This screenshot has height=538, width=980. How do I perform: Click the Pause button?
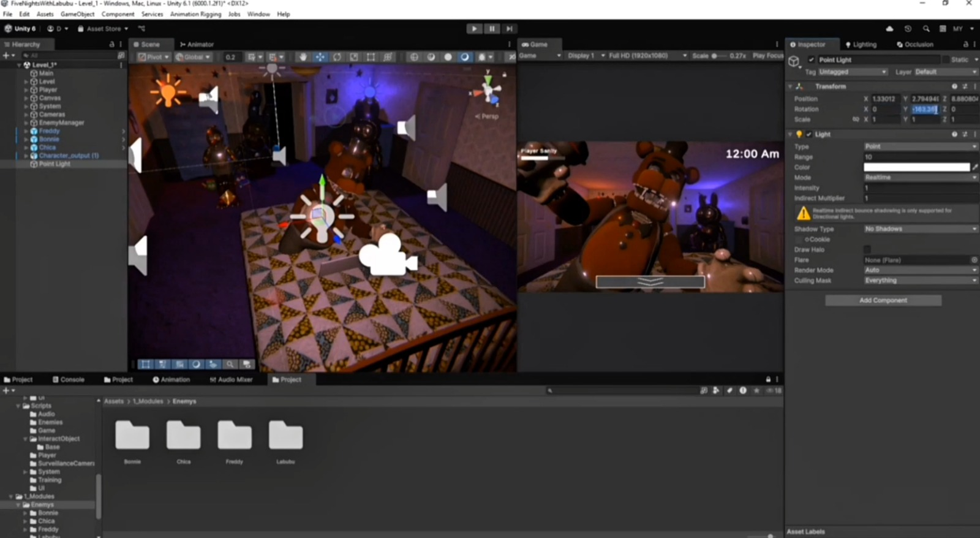tap(491, 29)
